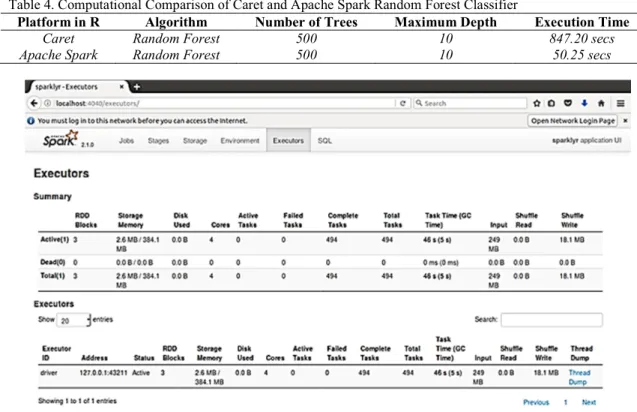Image resolution: width=637 pixels, height=412 pixels.
Task: Switch to the Environment tab
Action: 240,141
